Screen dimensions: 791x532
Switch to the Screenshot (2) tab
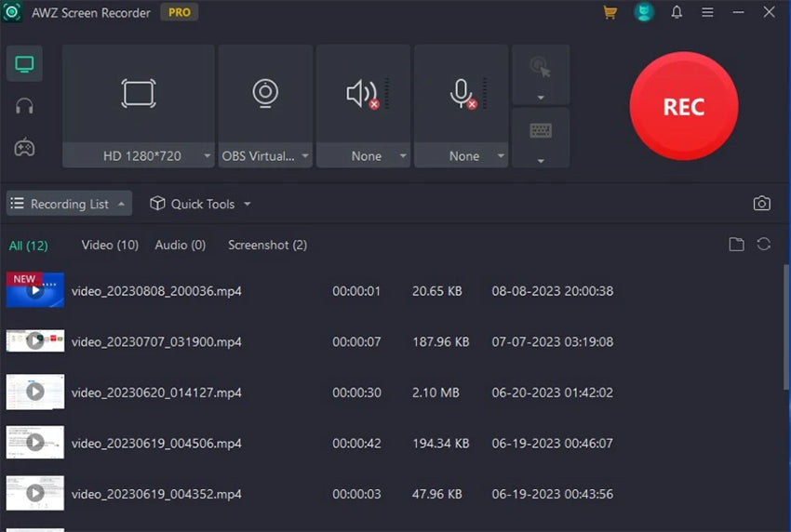[x=267, y=245]
